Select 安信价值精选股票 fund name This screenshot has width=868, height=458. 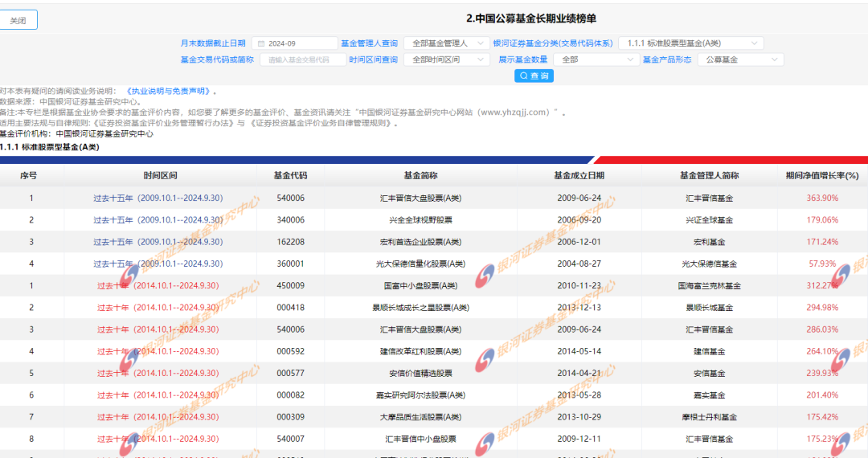click(x=420, y=374)
